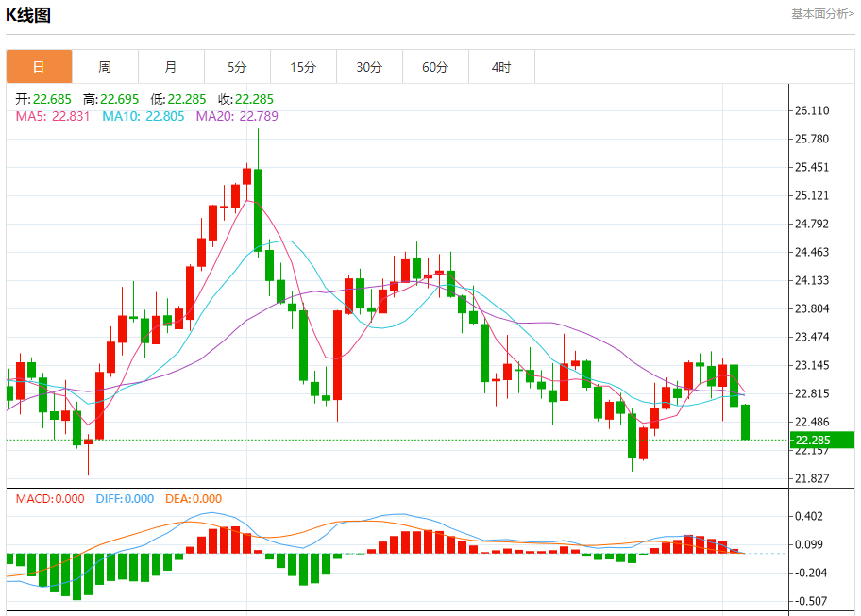Click the last green candlestick on the chart
Image resolution: width=861 pixels, height=616 pixels.
click(746, 422)
